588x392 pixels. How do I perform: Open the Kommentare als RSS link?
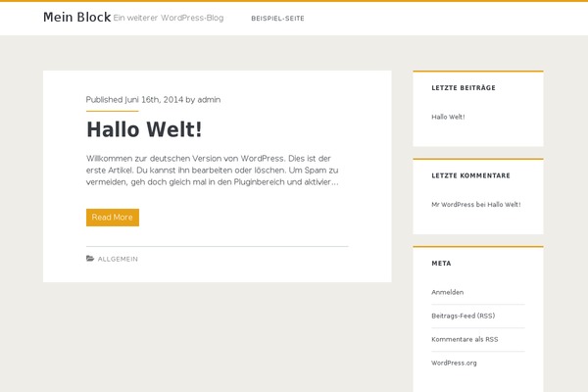tap(465, 339)
